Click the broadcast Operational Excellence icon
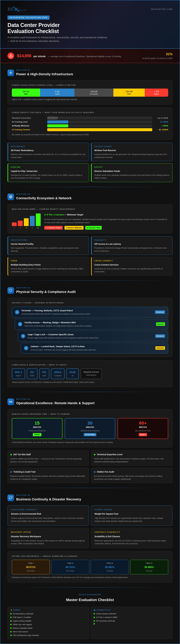 (x=11, y=402)
